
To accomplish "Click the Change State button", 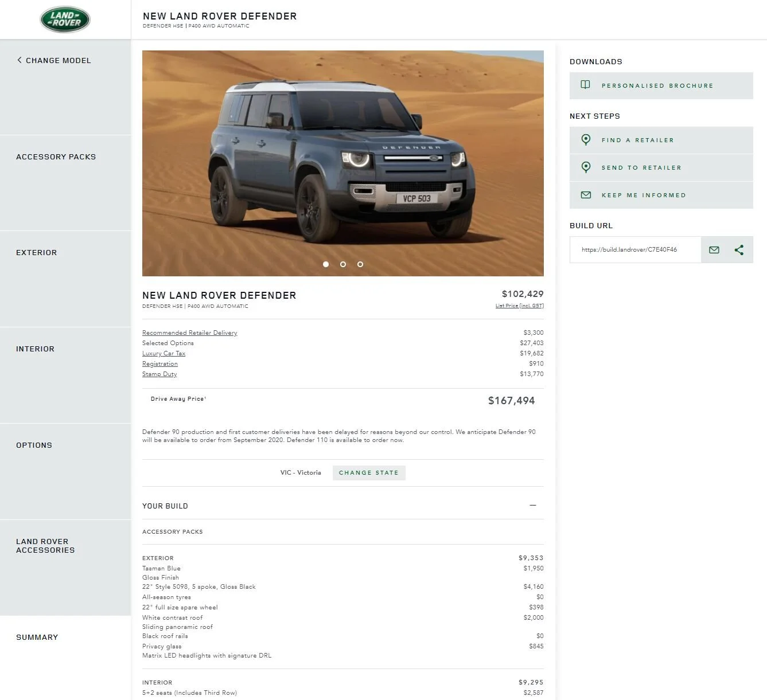I will pos(369,472).
